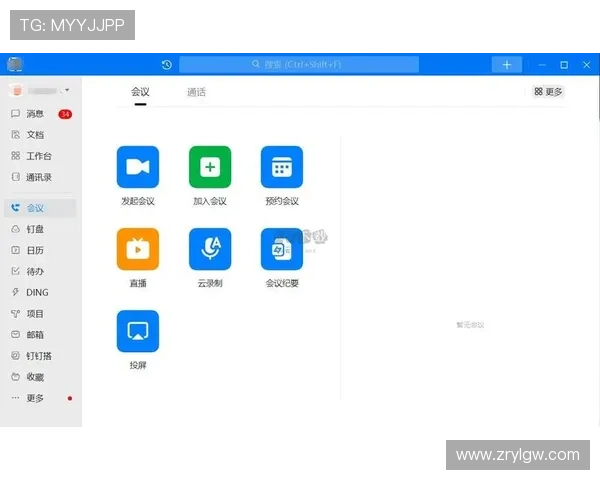Focus the search box in title bar
The width and height of the screenshot is (600, 480).
point(299,64)
